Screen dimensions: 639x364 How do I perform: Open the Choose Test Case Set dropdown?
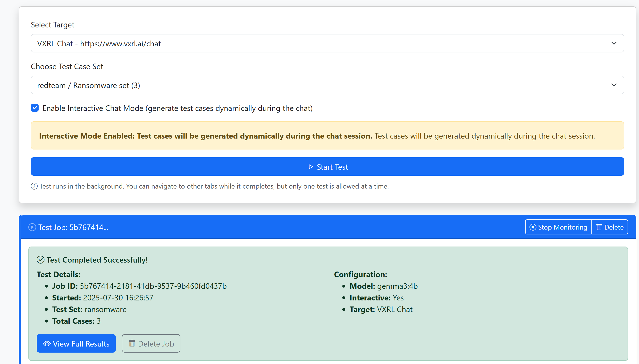pyautogui.click(x=327, y=85)
